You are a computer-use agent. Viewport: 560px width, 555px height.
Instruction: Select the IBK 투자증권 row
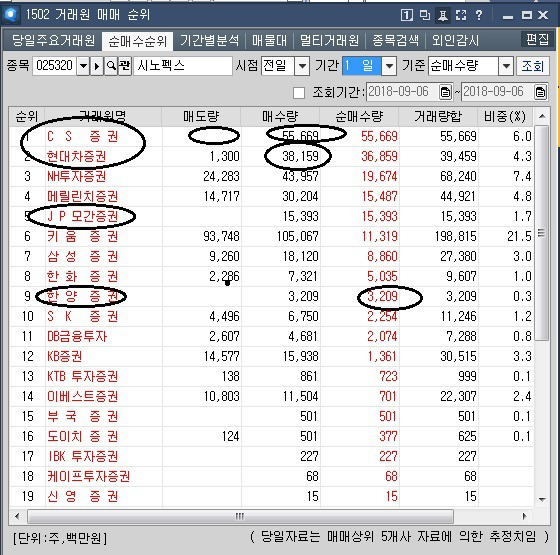(x=271, y=456)
